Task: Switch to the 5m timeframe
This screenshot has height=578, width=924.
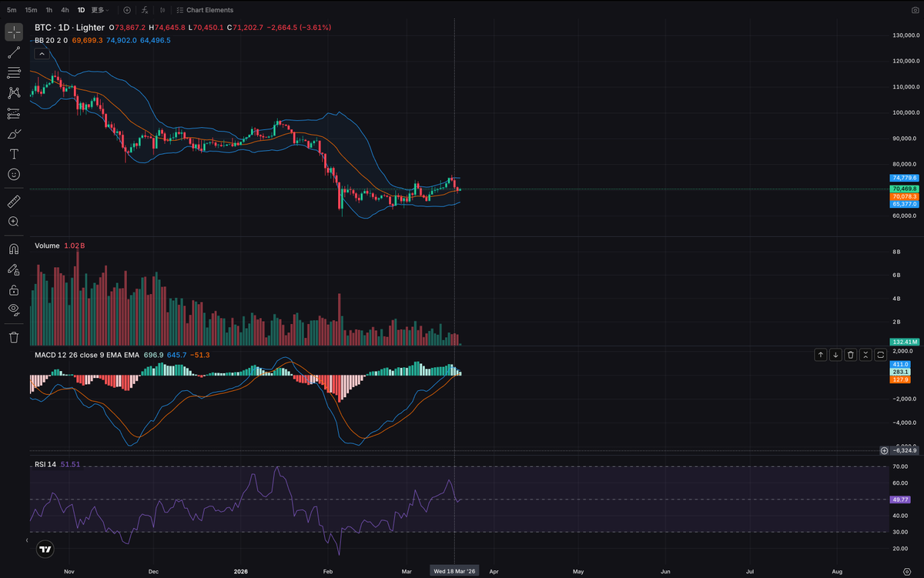Action: pos(12,10)
